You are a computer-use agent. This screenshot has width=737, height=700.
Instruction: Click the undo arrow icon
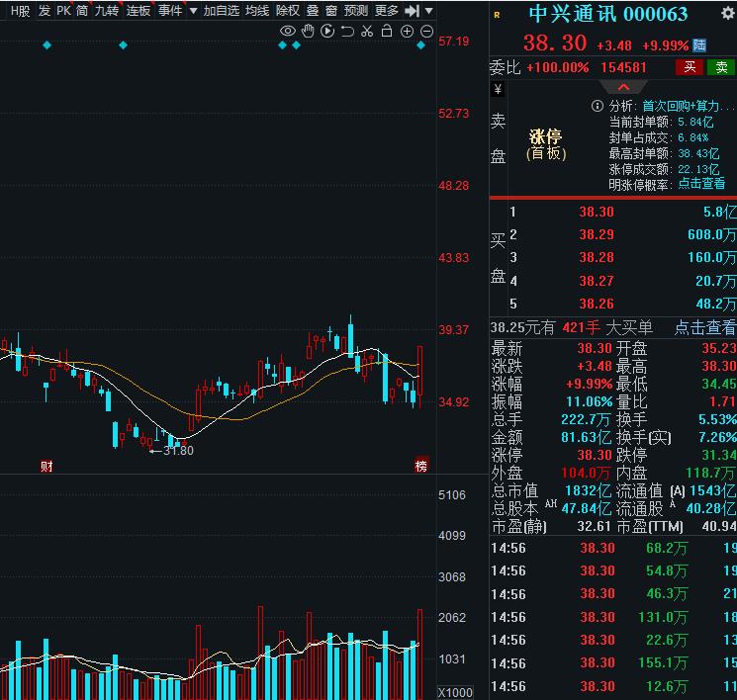[x=347, y=32]
